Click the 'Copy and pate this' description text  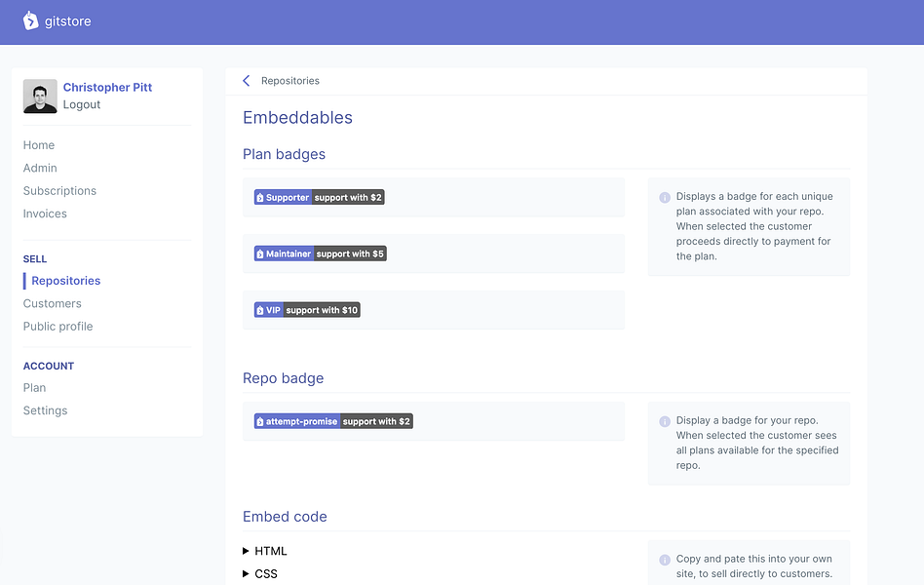point(754,566)
